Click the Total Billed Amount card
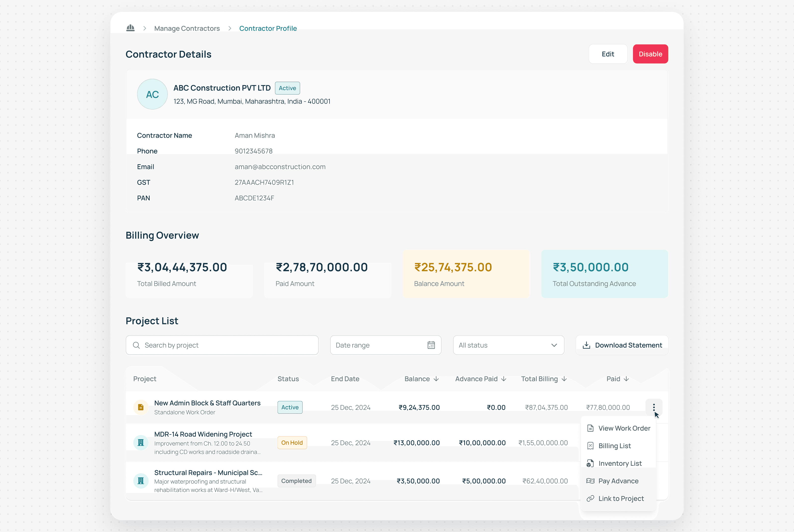This screenshot has height=532, width=794. tap(189, 274)
